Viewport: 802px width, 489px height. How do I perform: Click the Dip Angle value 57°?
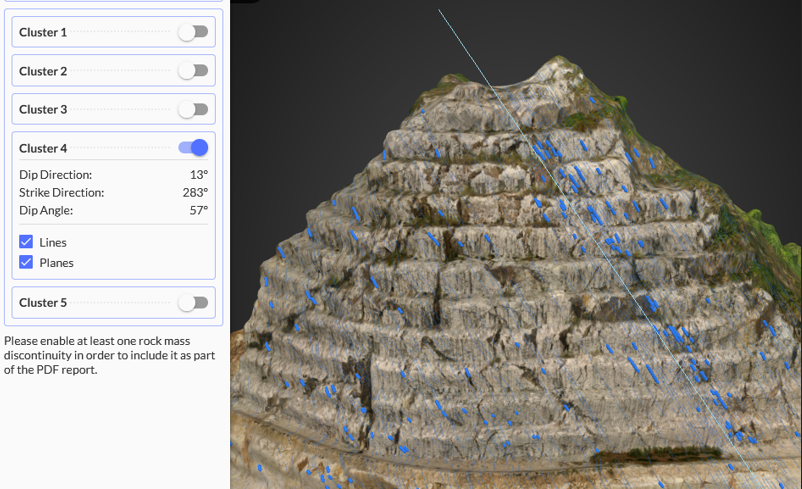198,210
